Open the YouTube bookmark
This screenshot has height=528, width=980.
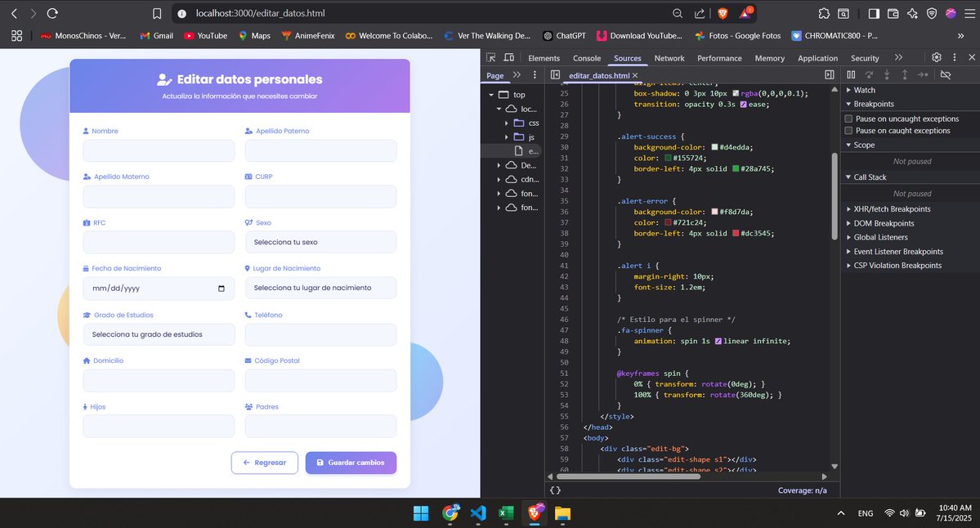pos(206,36)
